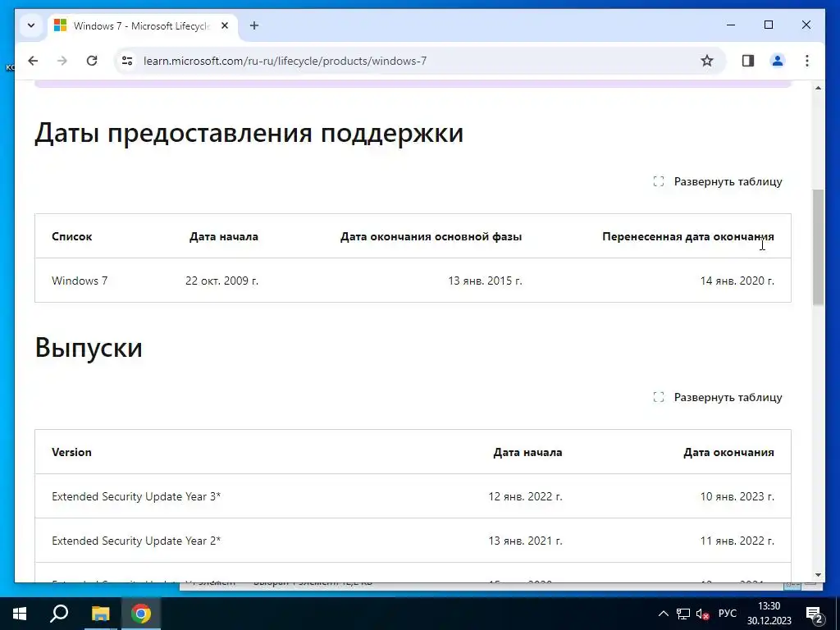Click Extended Security Update Year 2* row
The height and width of the screenshot is (630, 840).
pos(413,541)
